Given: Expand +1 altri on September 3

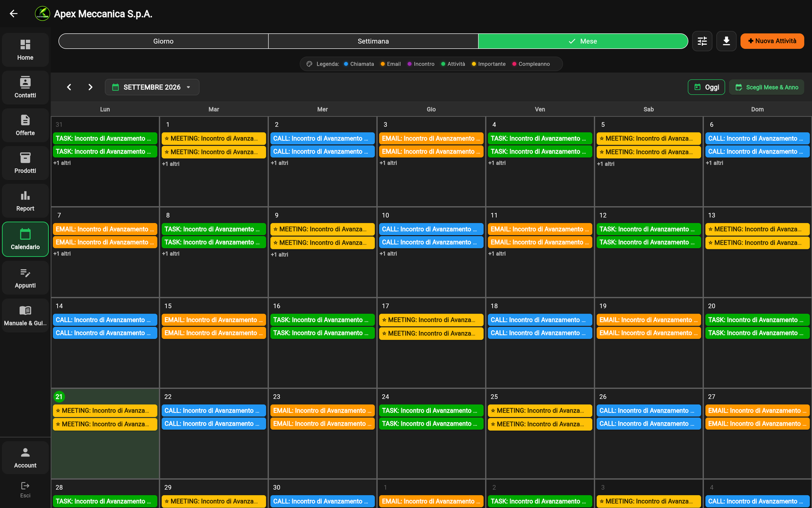Looking at the screenshot, I should (388, 163).
